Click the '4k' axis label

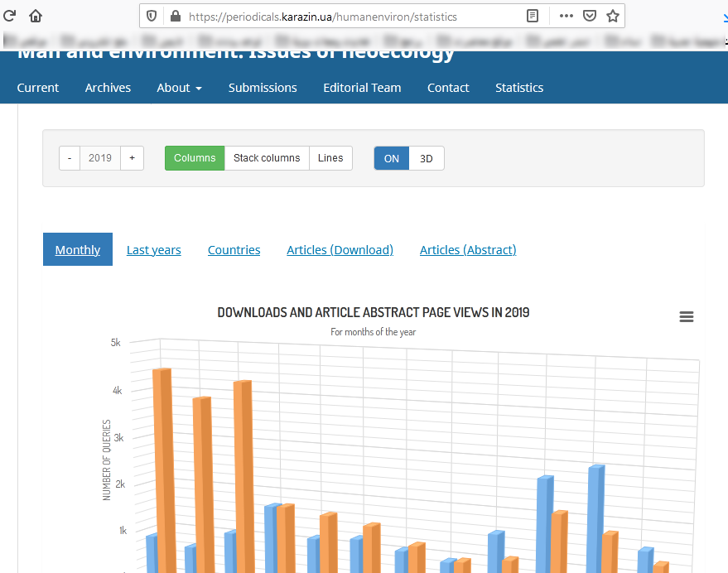[118, 391]
